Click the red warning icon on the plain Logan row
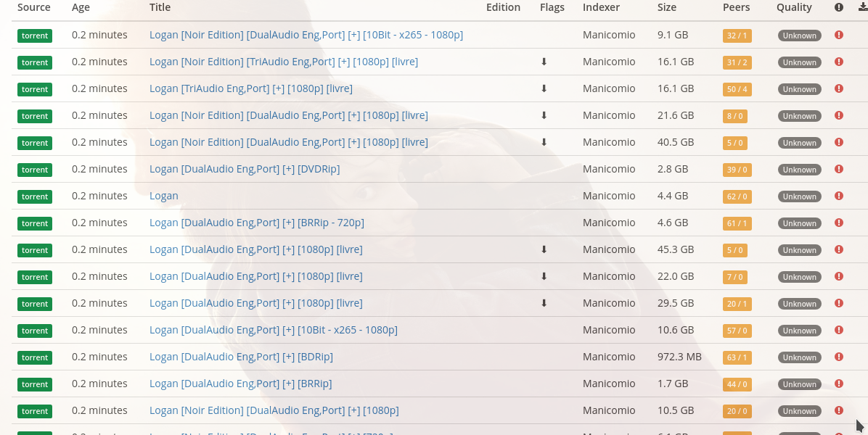This screenshot has height=435, width=868. 838,196
